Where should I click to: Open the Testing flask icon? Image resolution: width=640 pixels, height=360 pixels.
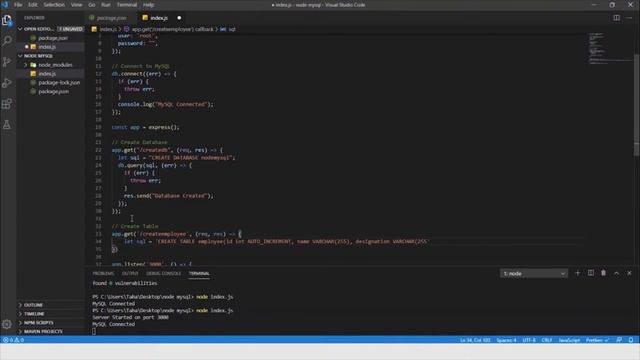point(7,124)
